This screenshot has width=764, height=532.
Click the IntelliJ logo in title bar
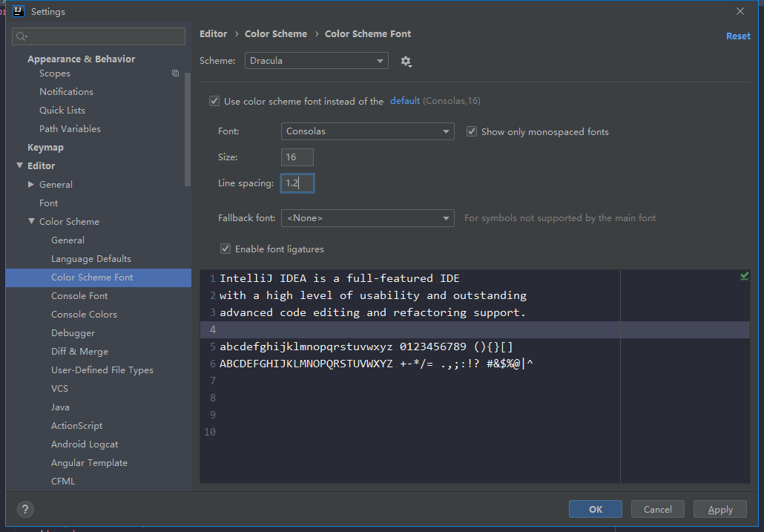19,11
